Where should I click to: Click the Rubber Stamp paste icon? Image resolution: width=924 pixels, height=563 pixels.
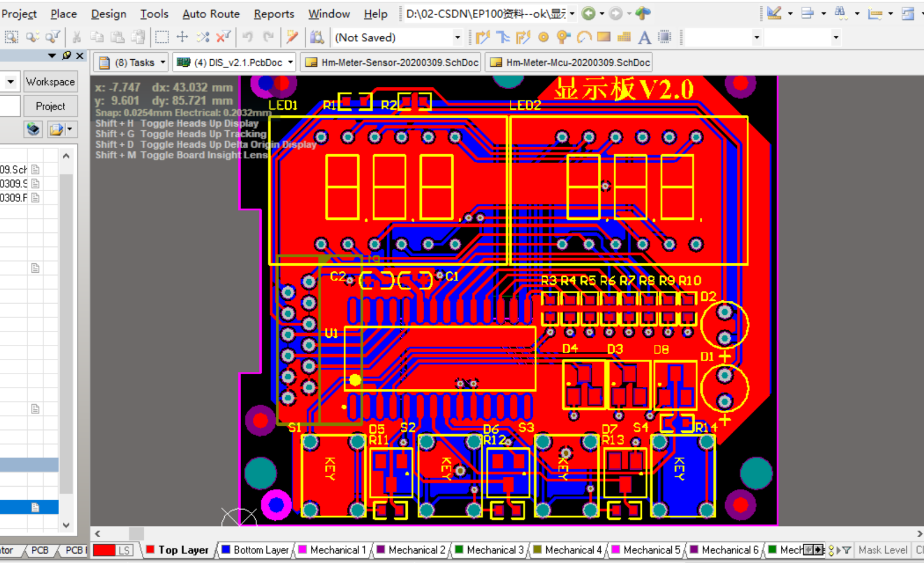(138, 38)
